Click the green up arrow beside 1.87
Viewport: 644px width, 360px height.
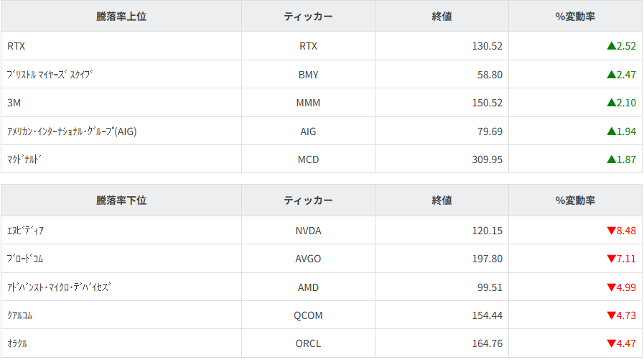[611, 160]
